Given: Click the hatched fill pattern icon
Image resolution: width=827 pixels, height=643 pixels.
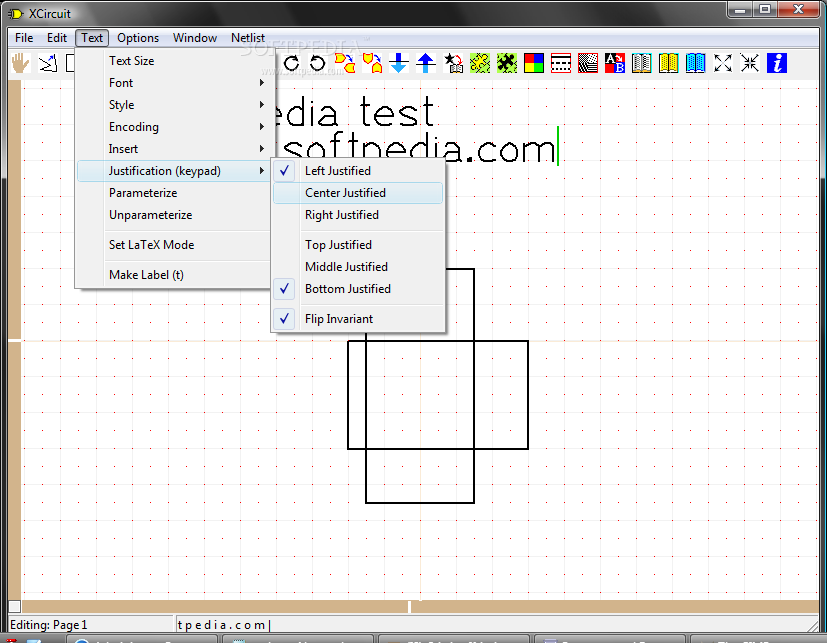Looking at the screenshot, I should 588,63.
